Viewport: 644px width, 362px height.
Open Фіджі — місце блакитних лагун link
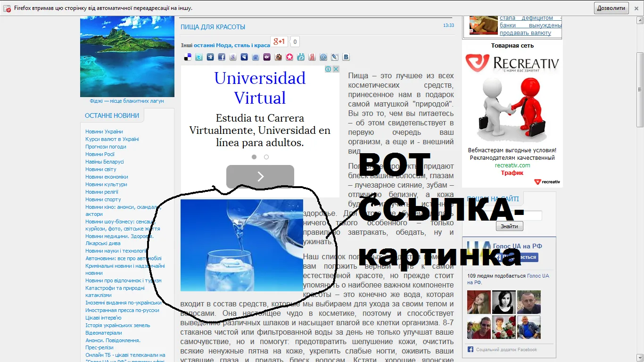pos(127,101)
